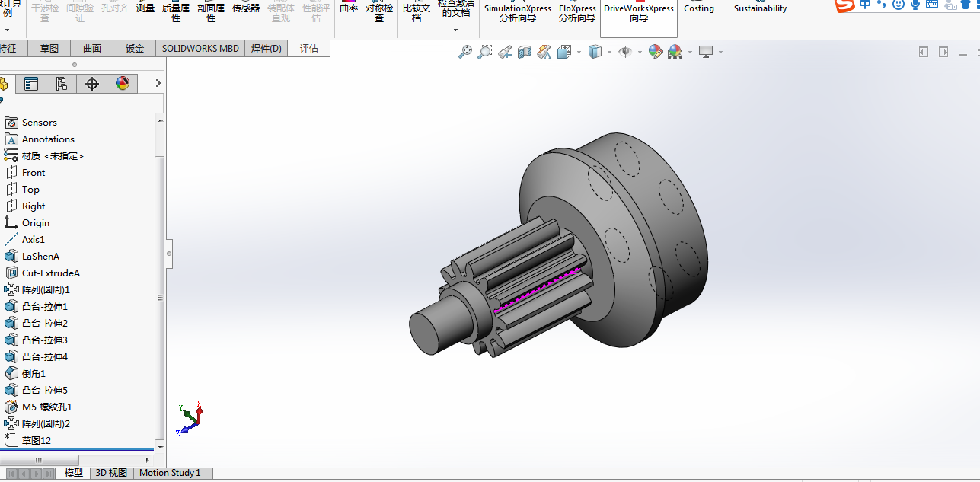Screen dimensions: 980x482
Task: Open the ConfigurationManager tab icon
Action: tap(62, 84)
